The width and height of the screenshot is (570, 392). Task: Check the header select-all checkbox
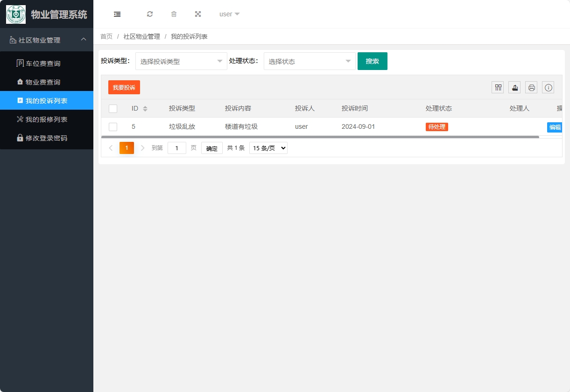pyautogui.click(x=113, y=108)
